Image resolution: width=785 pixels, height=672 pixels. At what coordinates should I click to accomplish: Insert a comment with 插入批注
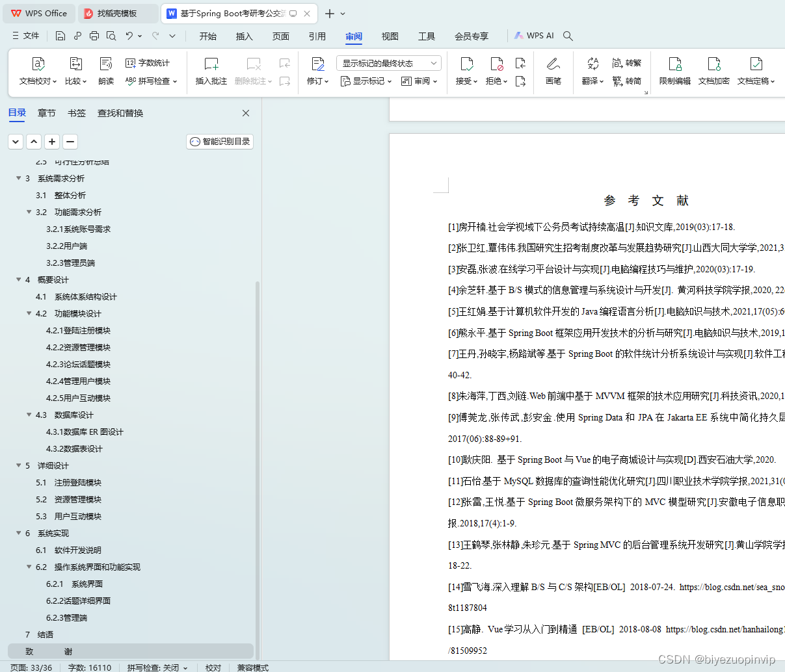point(211,71)
